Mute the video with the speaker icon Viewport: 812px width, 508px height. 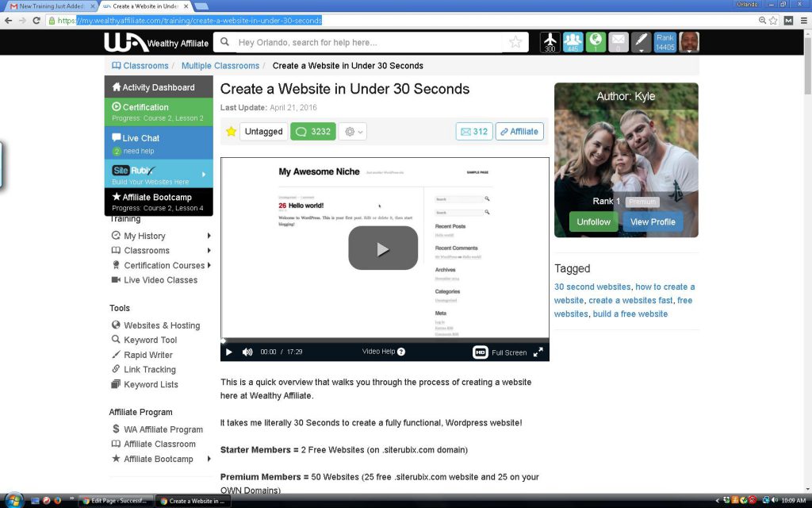coord(247,352)
